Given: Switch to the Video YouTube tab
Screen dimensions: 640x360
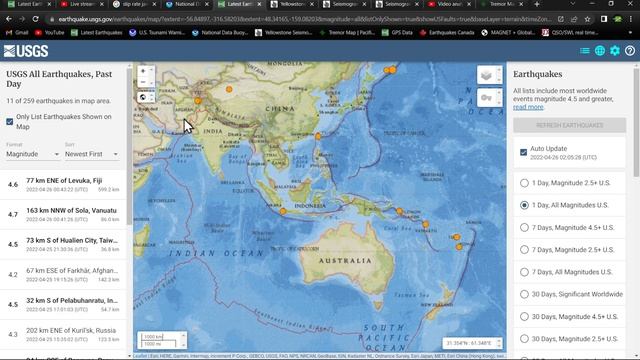Looking at the screenshot, I should pos(449,4).
